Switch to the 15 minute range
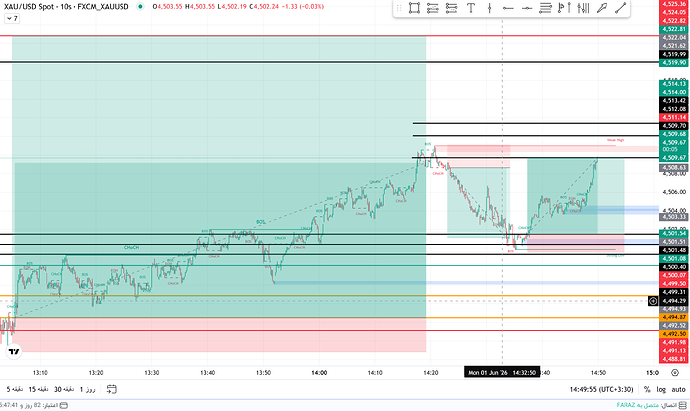Viewport: 690px width, 411px height. pos(38,389)
